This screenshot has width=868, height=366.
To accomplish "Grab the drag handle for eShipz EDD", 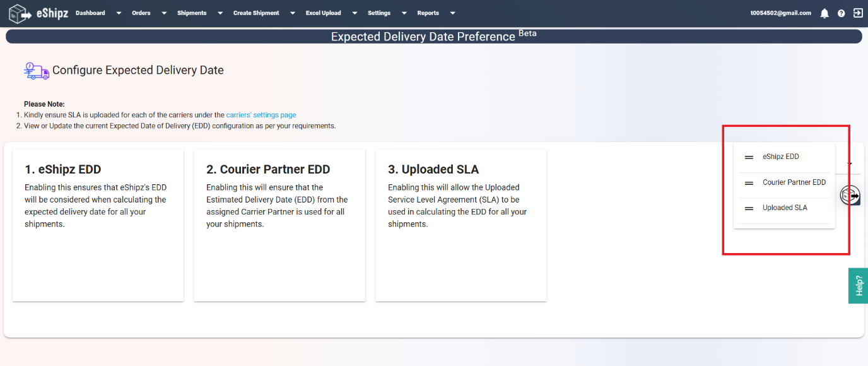I will click(749, 157).
